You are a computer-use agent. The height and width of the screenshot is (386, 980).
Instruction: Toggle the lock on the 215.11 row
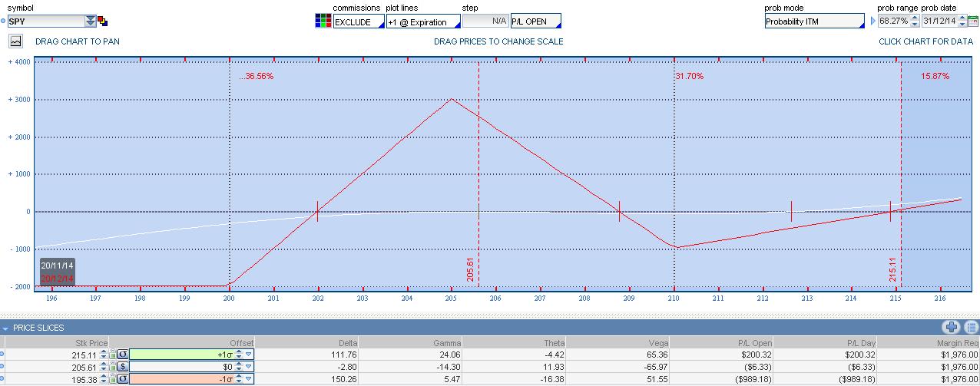coord(112,355)
